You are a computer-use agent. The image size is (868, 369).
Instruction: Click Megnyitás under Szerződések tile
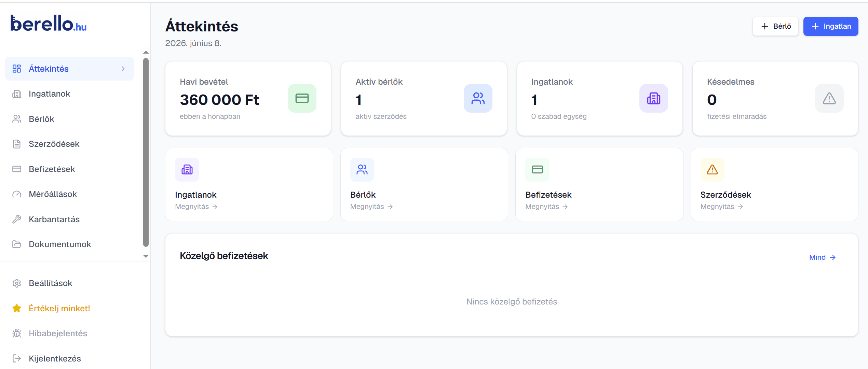click(722, 207)
